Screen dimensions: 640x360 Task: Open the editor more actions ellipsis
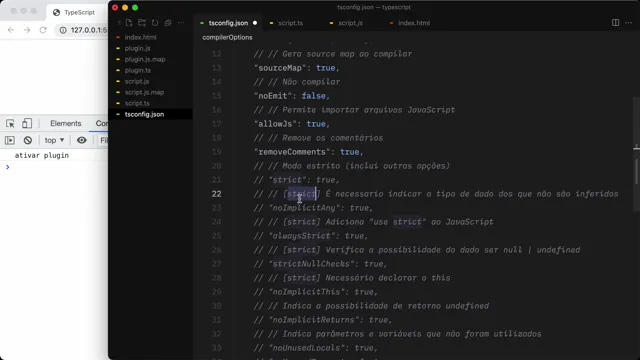[x=629, y=23]
